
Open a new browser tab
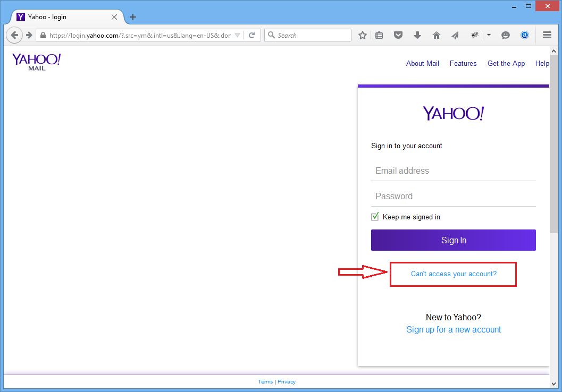pyautogui.click(x=132, y=16)
